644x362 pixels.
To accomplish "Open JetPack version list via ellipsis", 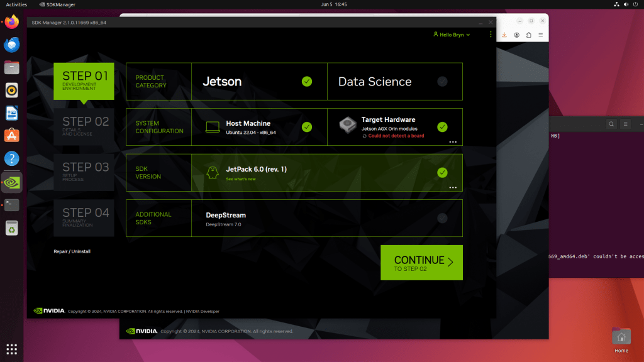I will 452,187.
